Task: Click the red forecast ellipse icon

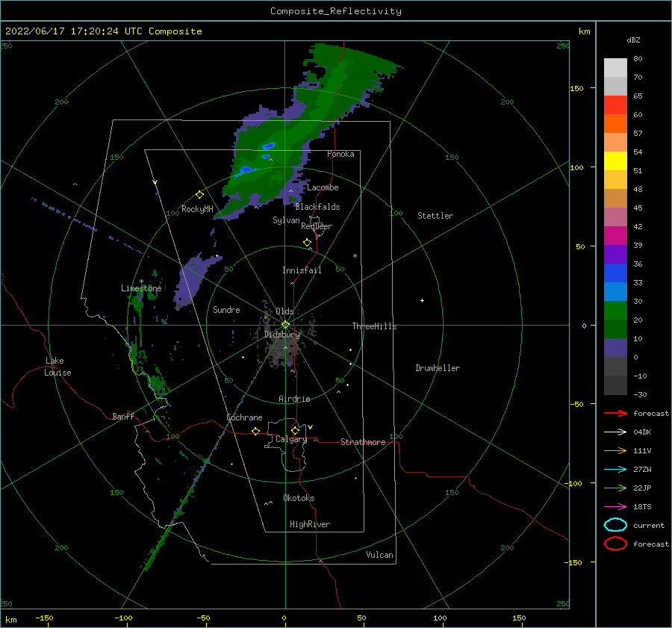Action: pos(615,544)
